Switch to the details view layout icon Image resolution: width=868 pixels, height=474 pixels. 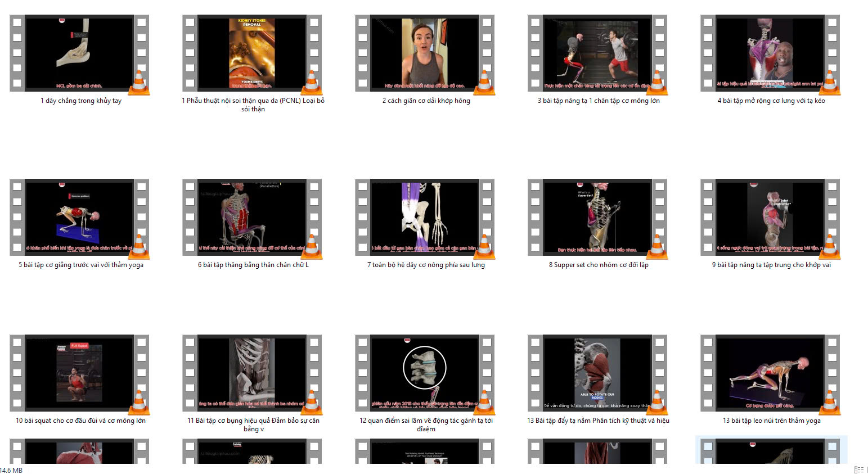point(858,470)
